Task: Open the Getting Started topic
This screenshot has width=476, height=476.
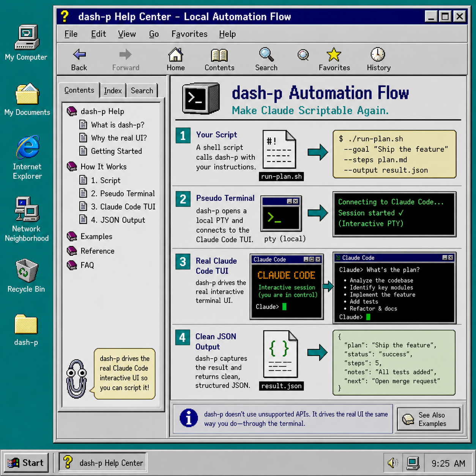Action: pos(117,151)
